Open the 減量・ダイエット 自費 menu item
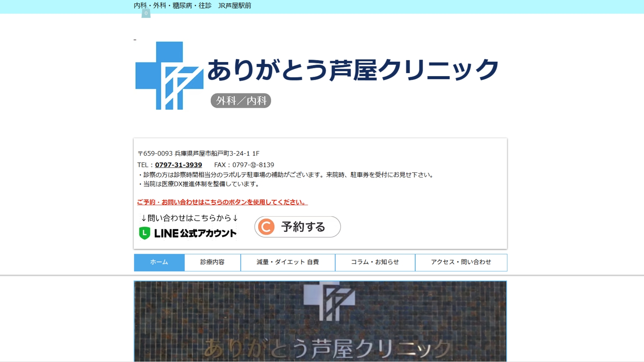 tap(287, 262)
